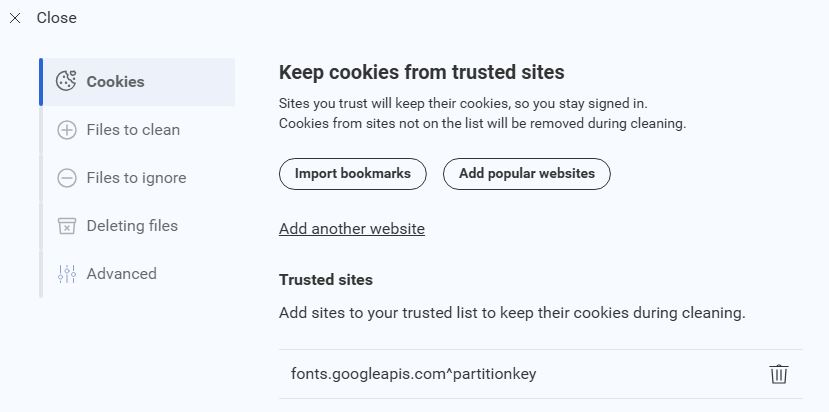The width and height of the screenshot is (829, 412).
Task: Click the archive box icon for Deleting files
Action: pos(67,226)
